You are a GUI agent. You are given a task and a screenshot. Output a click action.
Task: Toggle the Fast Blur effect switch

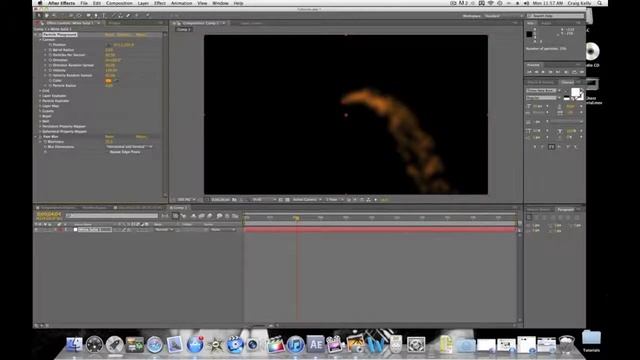point(40,137)
